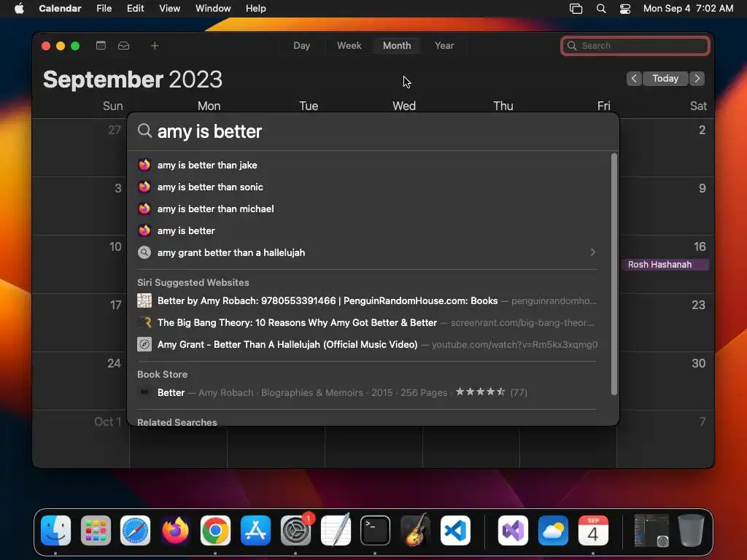Select Saturday September 30 cell
The height and width of the screenshot is (560, 747).
(x=666, y=381)
